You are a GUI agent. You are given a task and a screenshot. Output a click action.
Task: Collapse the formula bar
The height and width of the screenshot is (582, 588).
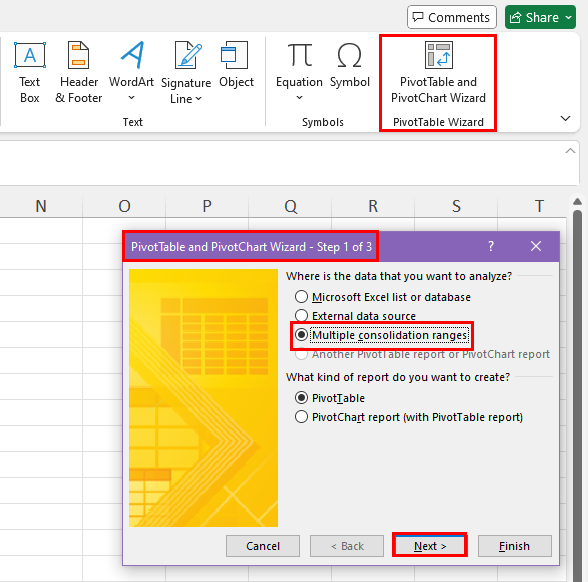[x=570, y=151]
